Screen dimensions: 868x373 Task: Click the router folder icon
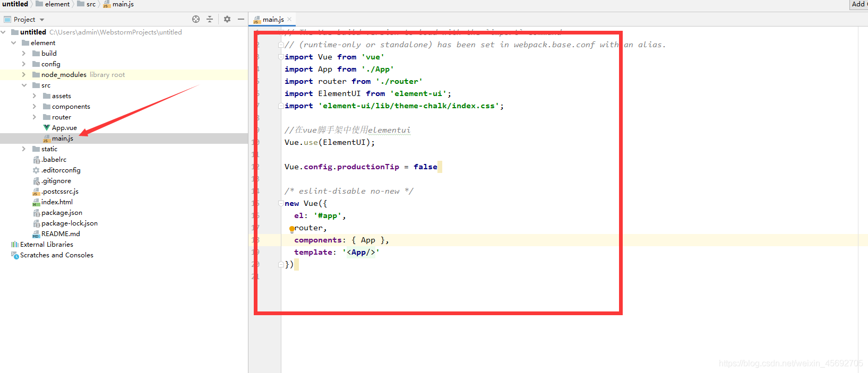47,117
